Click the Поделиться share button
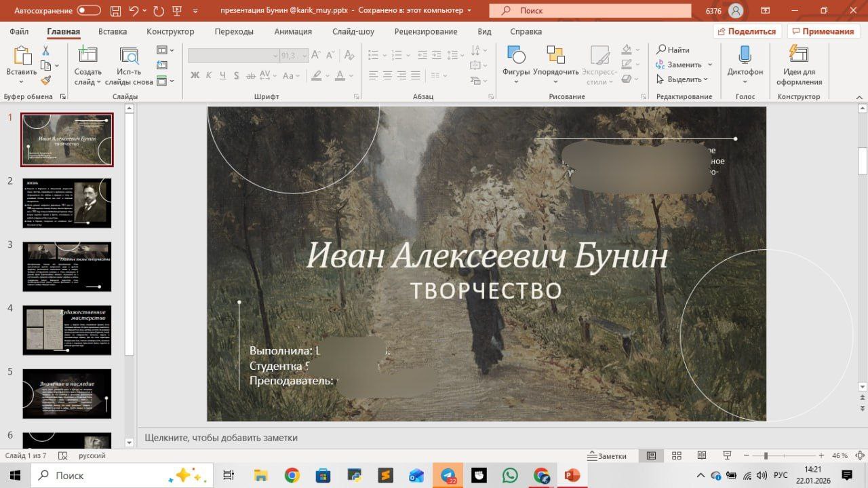This screenshot has width=868, height=488. click(747, 31)
